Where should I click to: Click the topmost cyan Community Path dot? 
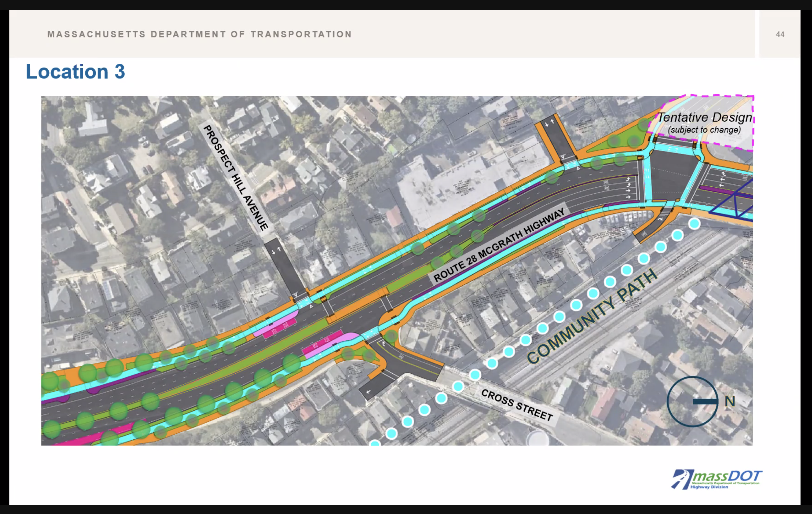coord(694,224)
